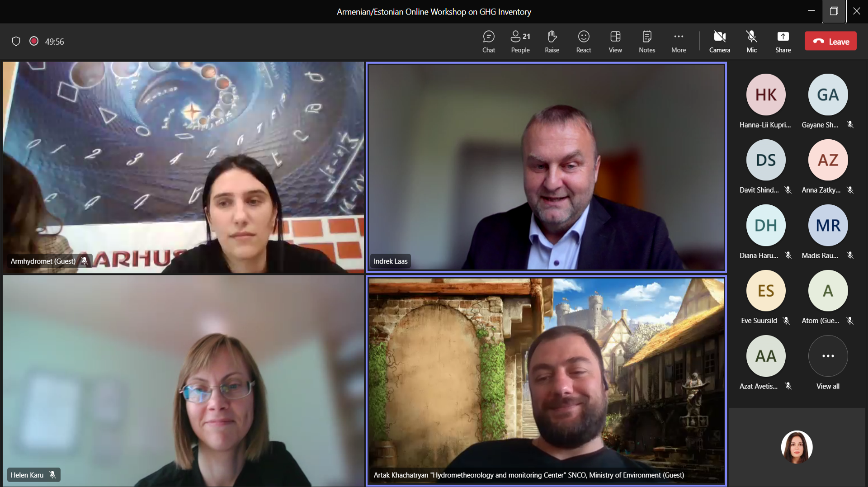Click the shield security icon
The image size is (868, 487).
click(x=16, y=42)
